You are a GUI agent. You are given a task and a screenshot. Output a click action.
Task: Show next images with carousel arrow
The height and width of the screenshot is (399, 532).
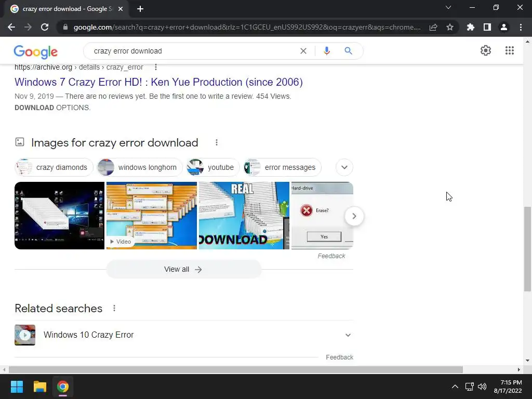(x=354, y=216)
